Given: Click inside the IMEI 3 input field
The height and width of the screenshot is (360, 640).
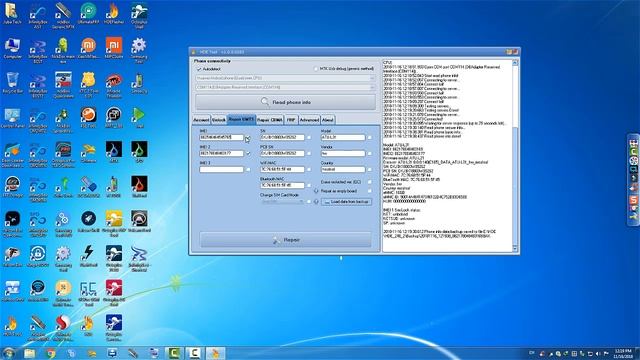Looking at the screenshot, I should [221, 169].
